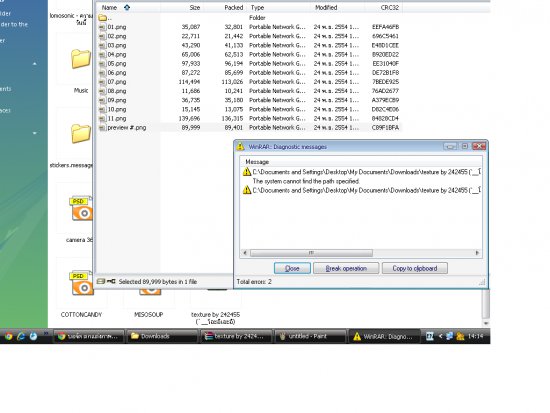550x413 pixels.
Task: Open the Music folder icon
Action: (81, 59)
